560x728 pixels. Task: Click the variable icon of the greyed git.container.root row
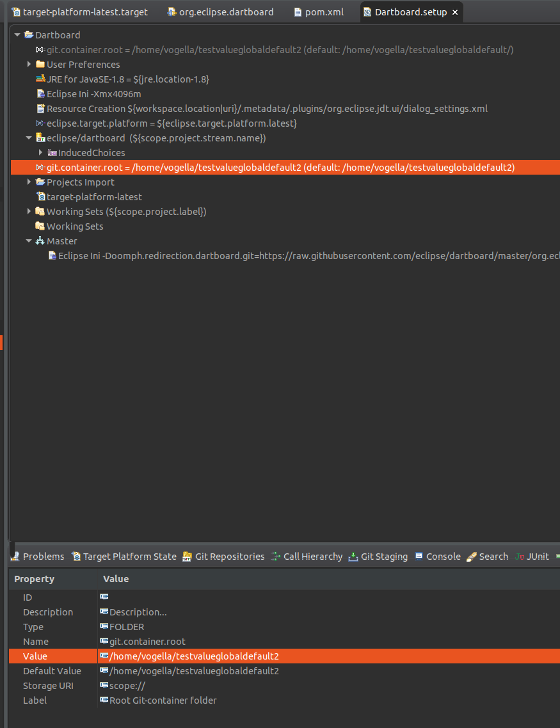point(40,50)
